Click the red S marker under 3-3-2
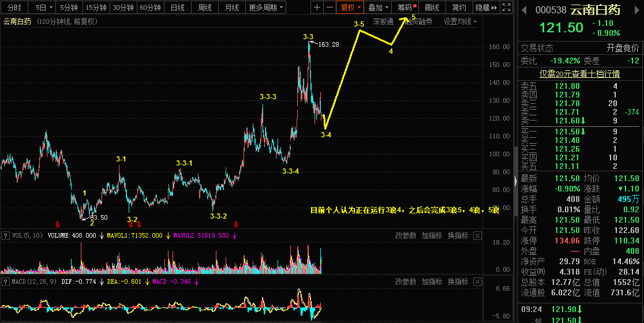The width and height of the screenshot is (644, 323). tap(236, 224)
